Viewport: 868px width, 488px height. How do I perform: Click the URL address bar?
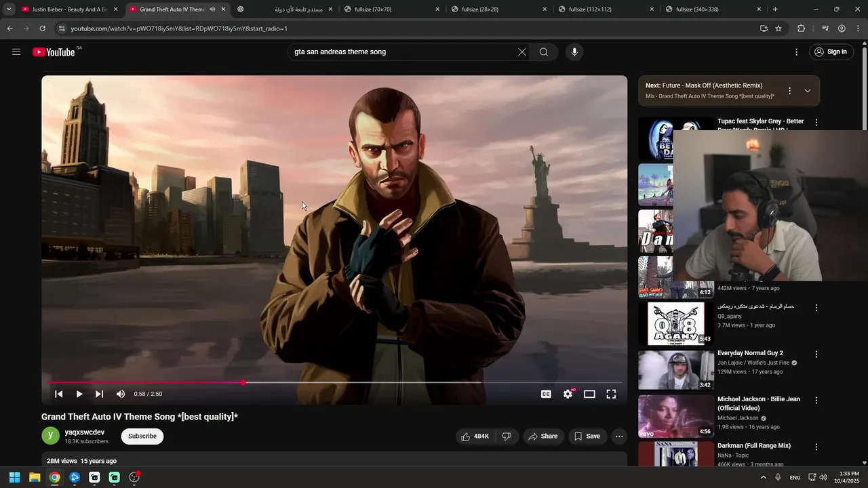407,28
